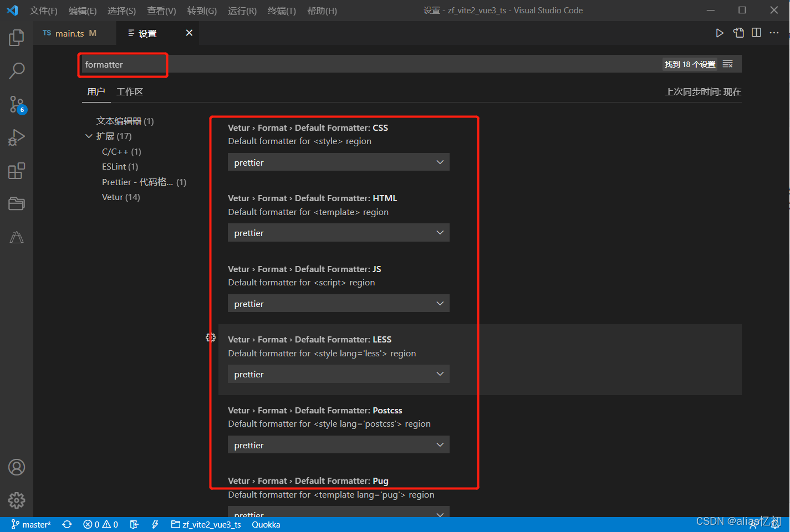Click the Quokka item in the status bar
The height and width of the screenshot is (532, 790).
click(266, 524)
